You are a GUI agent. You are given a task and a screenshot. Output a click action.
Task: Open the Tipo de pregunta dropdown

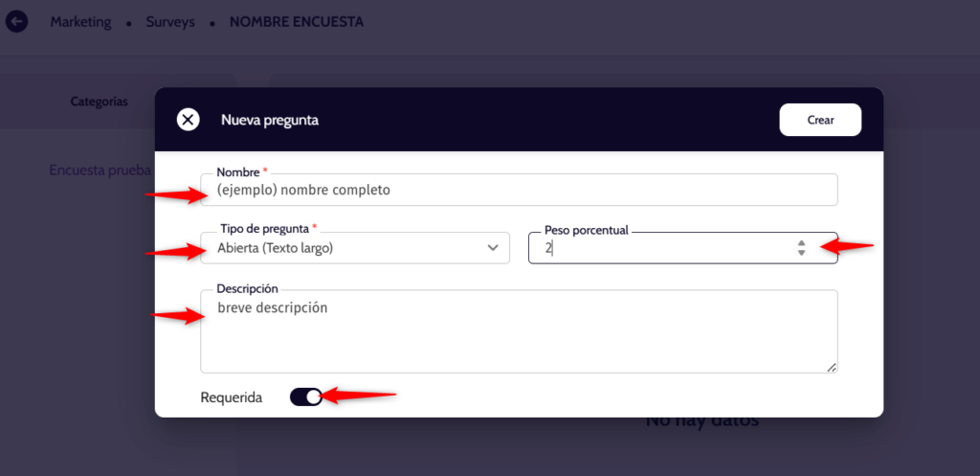point(354,248)
